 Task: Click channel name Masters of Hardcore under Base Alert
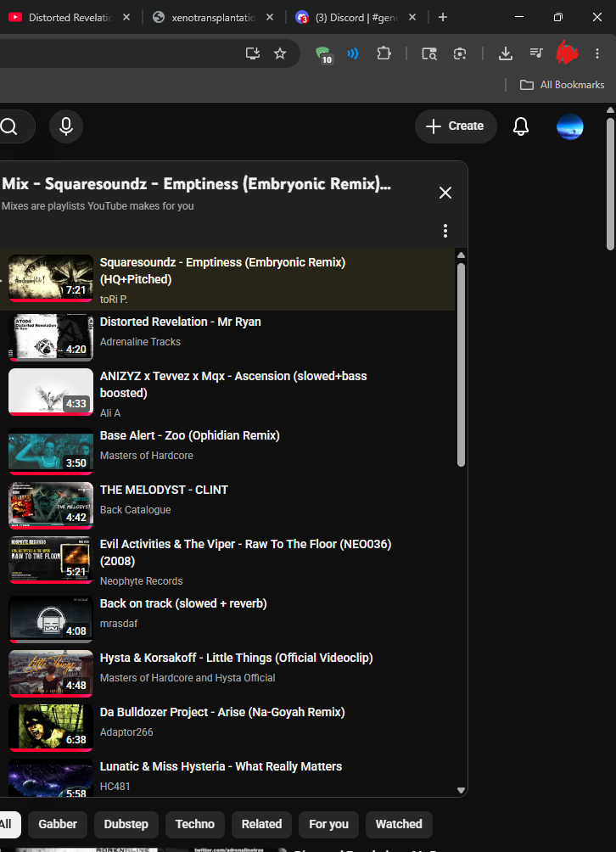(147, 456)
